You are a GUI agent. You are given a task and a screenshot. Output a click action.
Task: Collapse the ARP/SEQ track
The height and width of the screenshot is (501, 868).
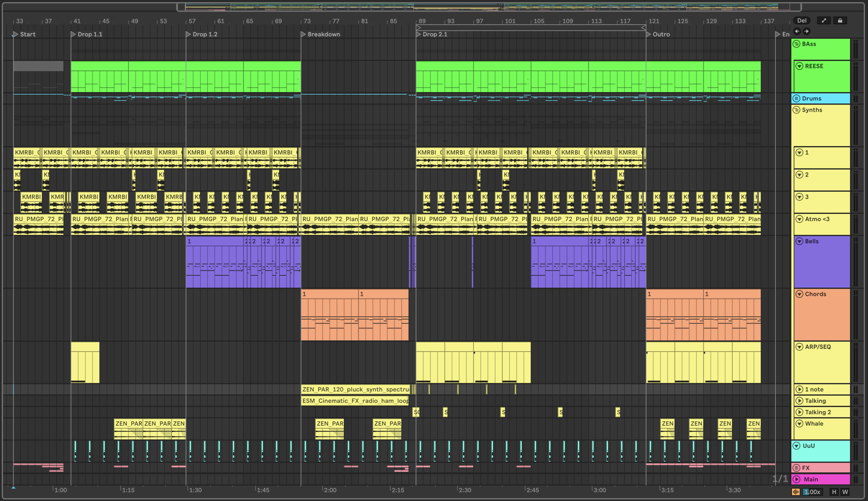[x=800, y=347]
